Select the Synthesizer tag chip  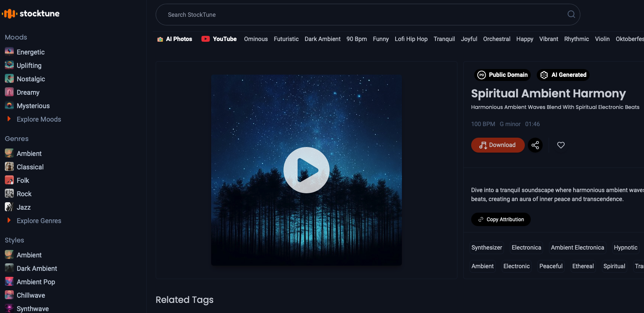click(x=486, y=248)
